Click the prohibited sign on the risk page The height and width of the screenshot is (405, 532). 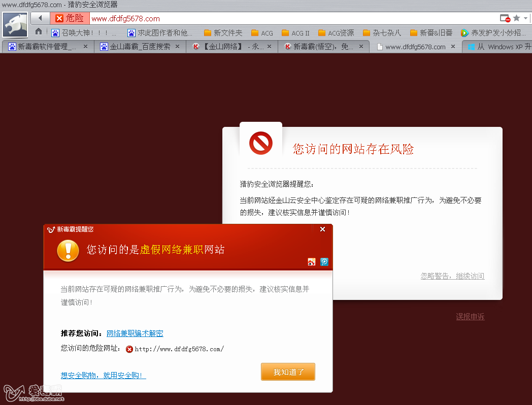click(x=260, y=143)
